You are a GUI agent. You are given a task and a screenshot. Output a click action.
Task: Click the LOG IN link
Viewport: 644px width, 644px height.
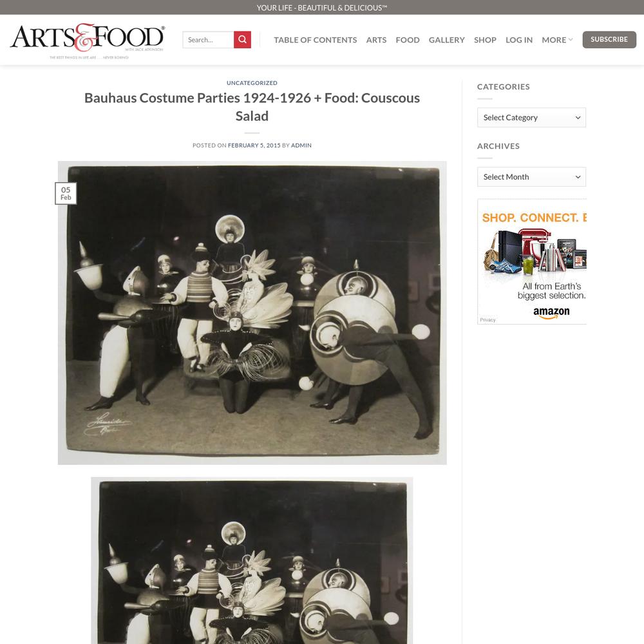pyautogui.click(x=518, y=40)
